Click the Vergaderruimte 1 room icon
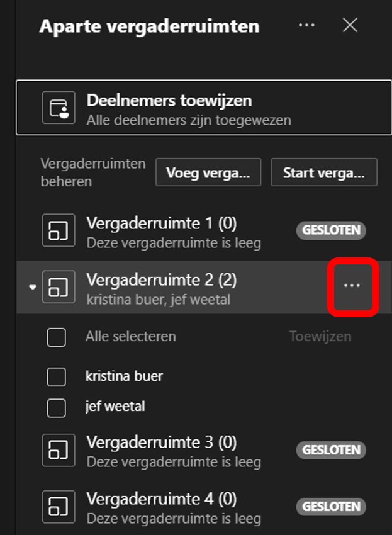Viewport: 392px width, 535px height. (x=59, y=230)
